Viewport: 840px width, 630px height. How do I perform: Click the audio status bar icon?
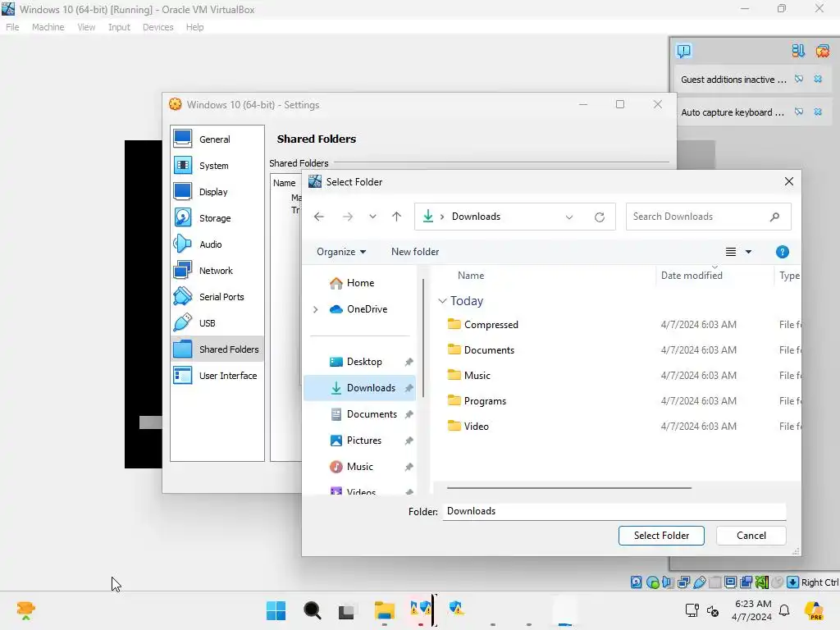point(668,582)
